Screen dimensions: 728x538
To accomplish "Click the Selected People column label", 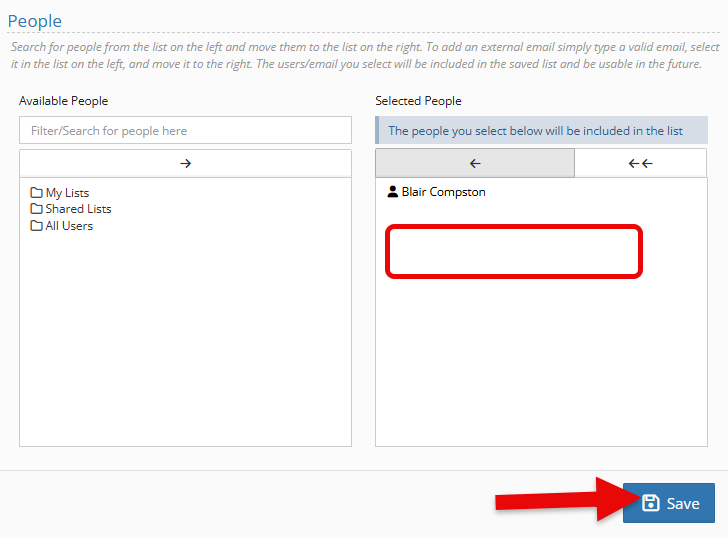I will click(418, 101).
